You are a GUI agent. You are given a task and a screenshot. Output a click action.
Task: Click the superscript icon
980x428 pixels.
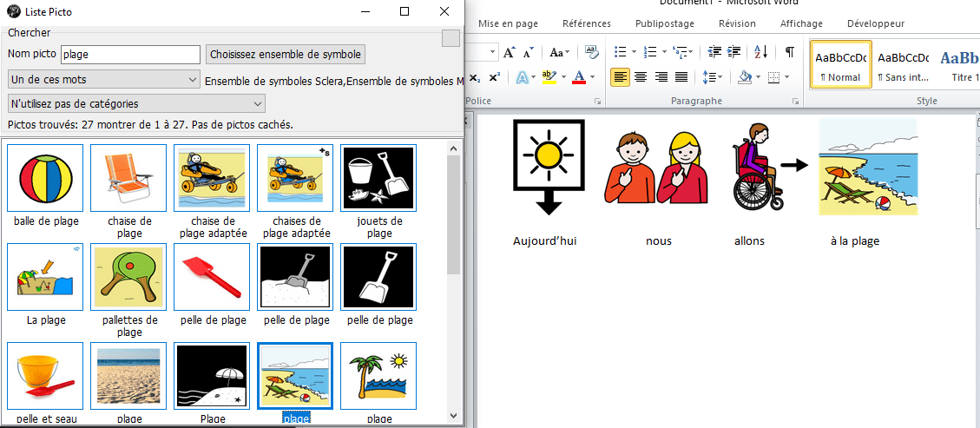[x=494, y=77]
